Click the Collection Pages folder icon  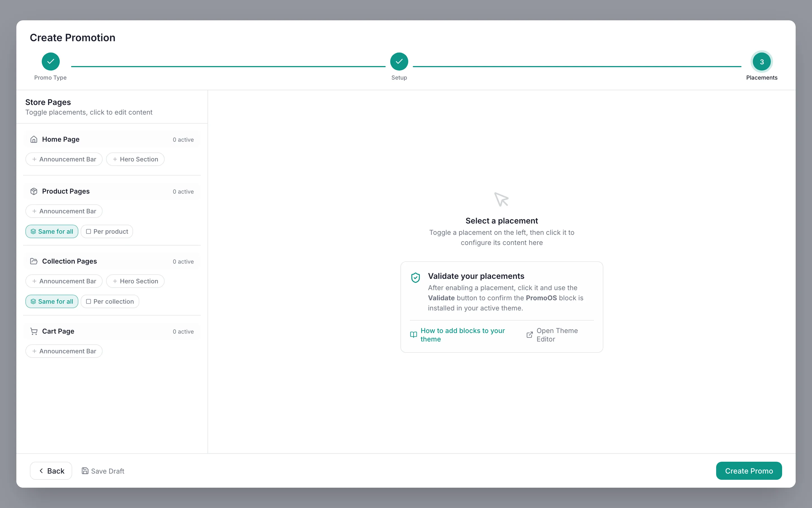(x=34, y=261)
